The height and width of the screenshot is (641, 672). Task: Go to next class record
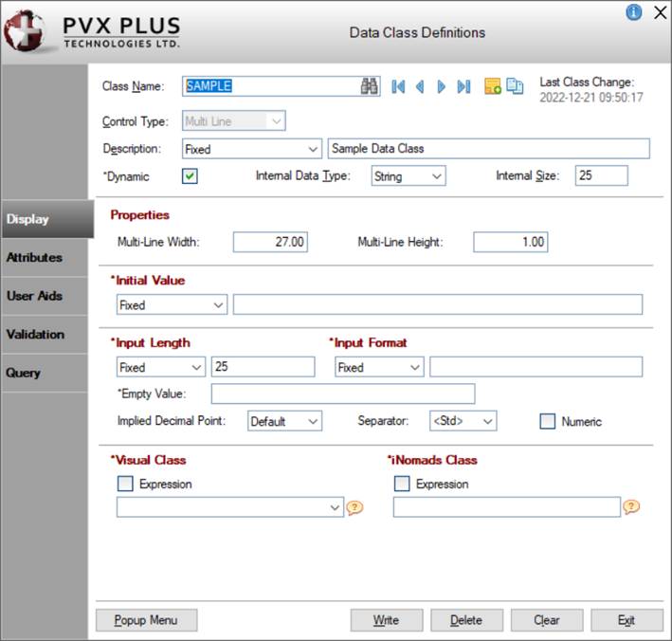click(x=441, y=86)
